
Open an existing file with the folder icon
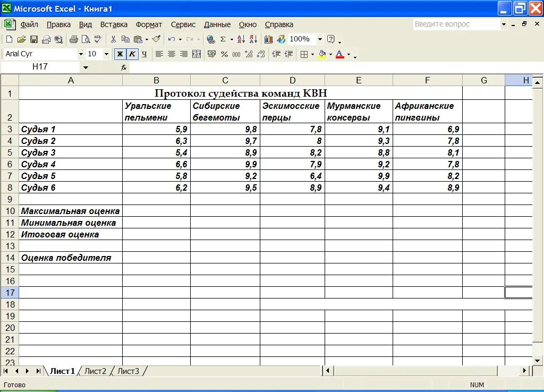point(21,39)
